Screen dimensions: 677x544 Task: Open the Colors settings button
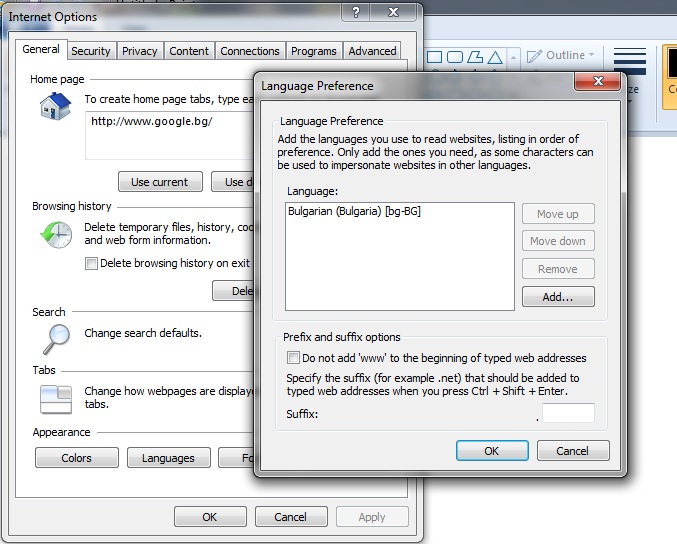pos(76,458)
